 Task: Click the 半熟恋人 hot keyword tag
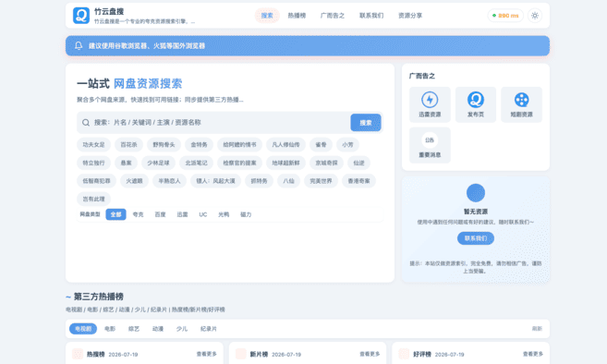coord(169,181)
